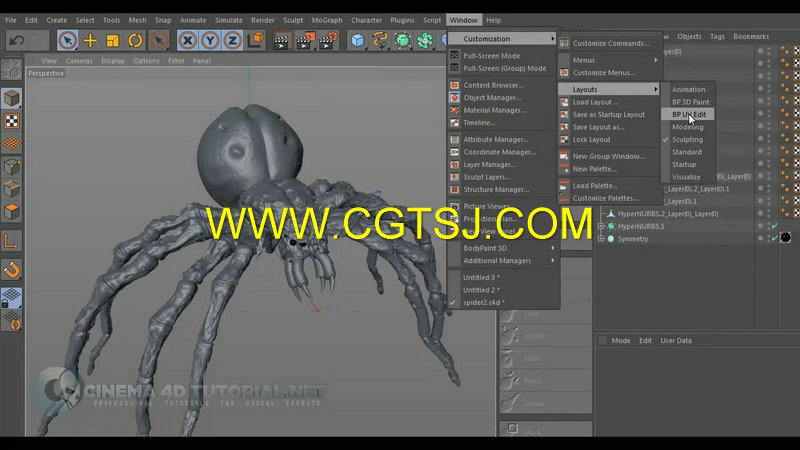Click the Workplane mode icon

(x=11, y=143)
